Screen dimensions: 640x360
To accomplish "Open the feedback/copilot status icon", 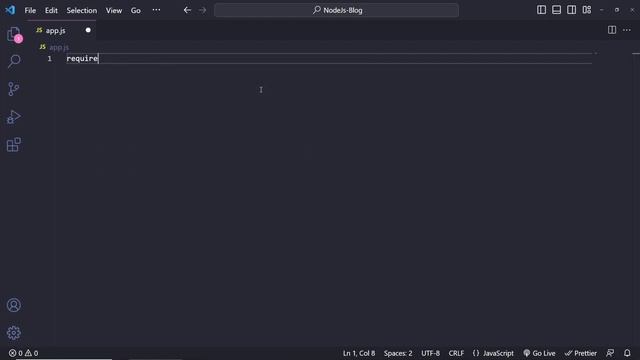I will tap(610, 353).
